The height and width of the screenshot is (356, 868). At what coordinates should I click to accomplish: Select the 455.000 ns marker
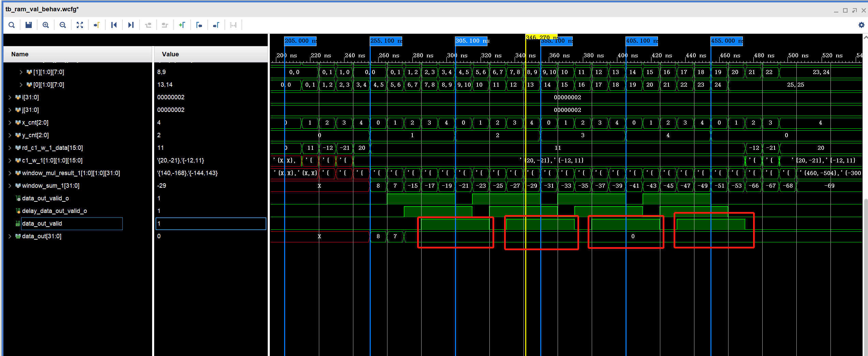tap(726, 41)
